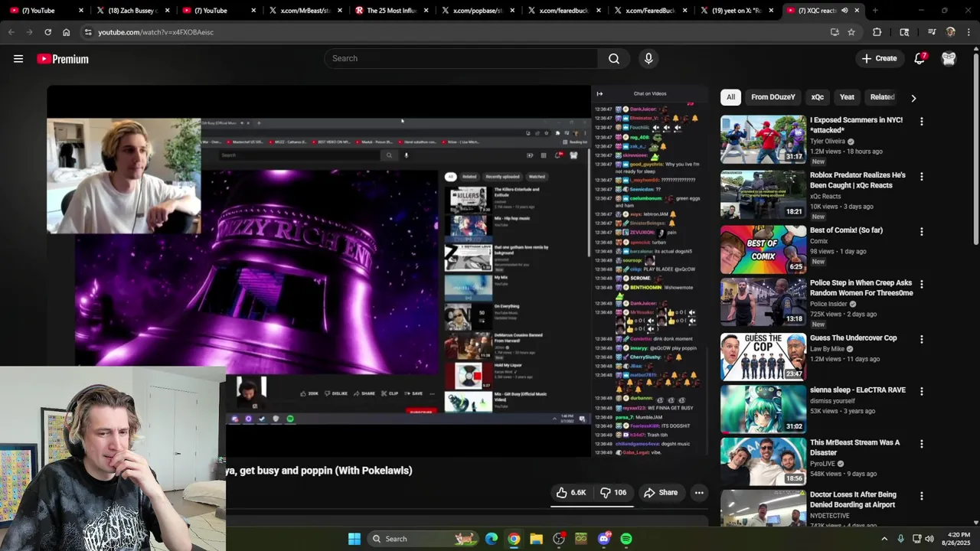The width and height of the screenshot is (980, 551).
Task: Open File Explorer from the taskbar
Action: click(536, 539)
